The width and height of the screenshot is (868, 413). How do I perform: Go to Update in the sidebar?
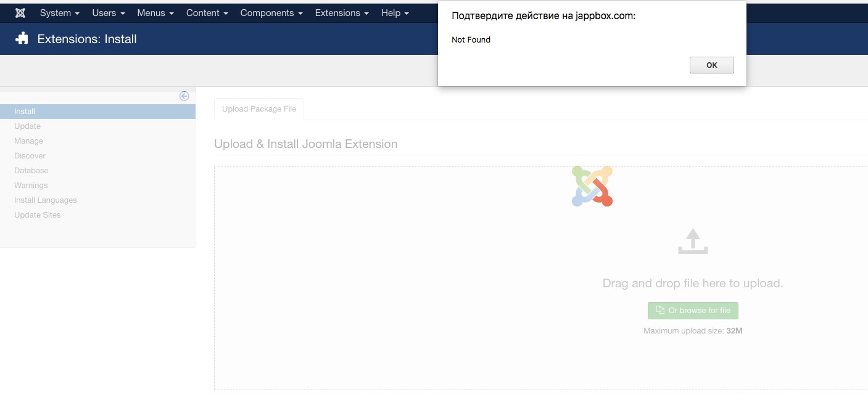[x=28, y=126]
